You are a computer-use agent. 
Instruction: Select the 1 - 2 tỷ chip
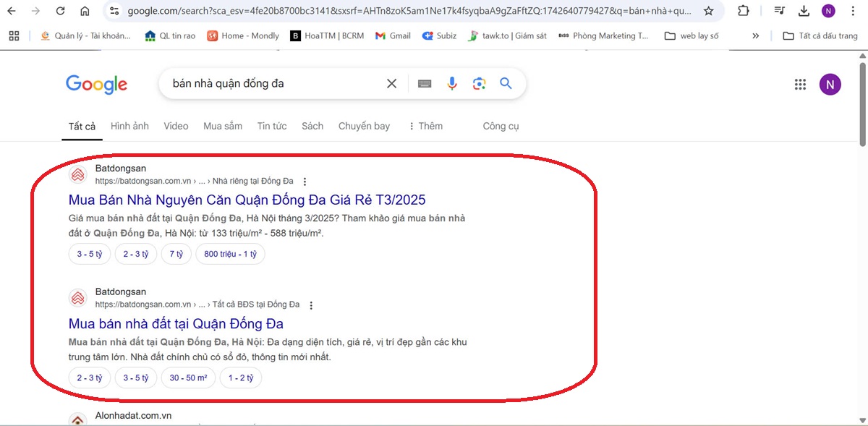pyautogui.click(x=241, y=378)
